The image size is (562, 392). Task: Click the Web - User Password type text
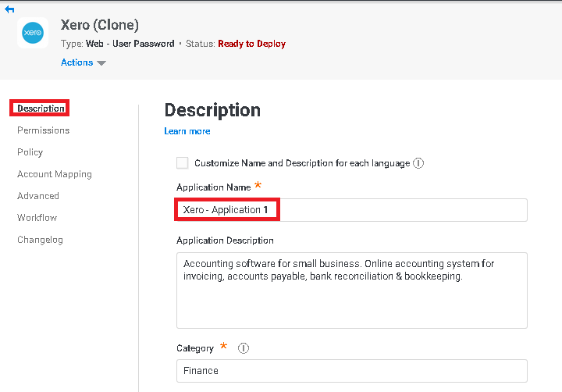pos(130,44)
